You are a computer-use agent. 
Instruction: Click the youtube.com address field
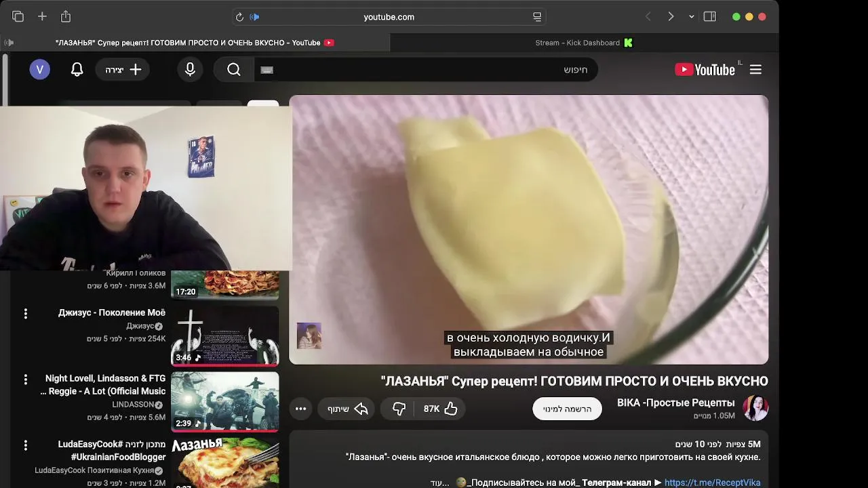389,17
